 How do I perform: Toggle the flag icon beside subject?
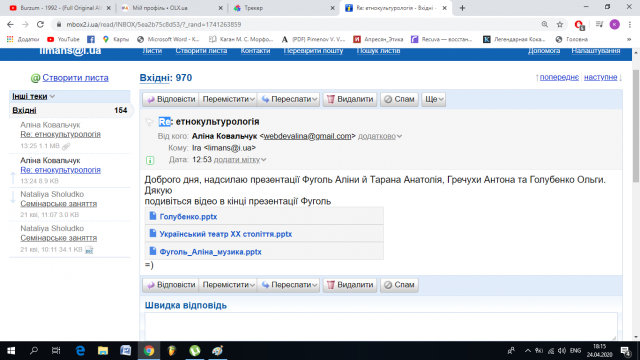(x=150, y=122)
